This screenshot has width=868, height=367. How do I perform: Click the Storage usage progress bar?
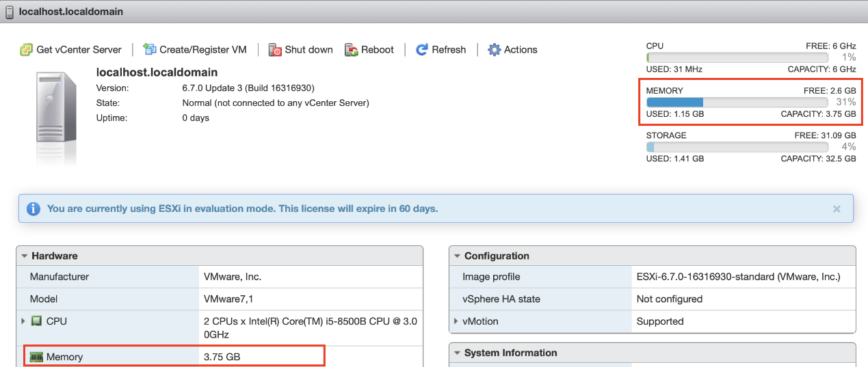pyautogui.click(x=737, y=147)
